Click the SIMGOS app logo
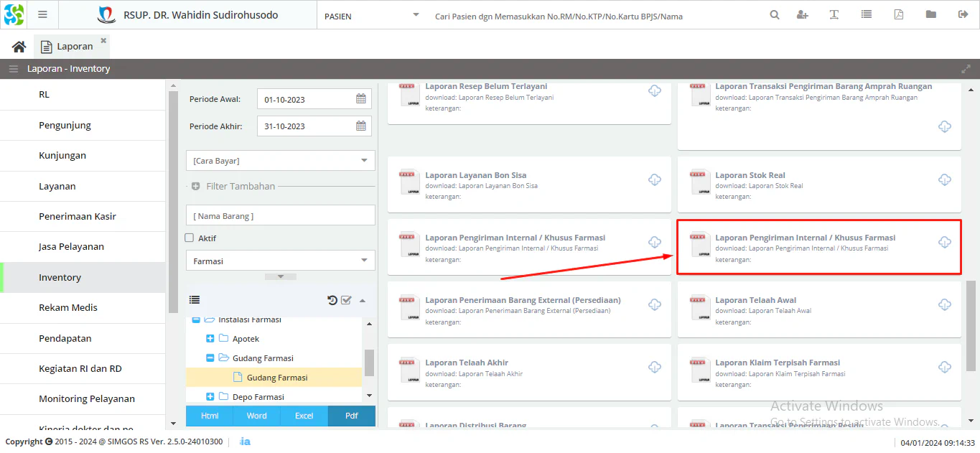980x453 pixels. click(14, 14)
